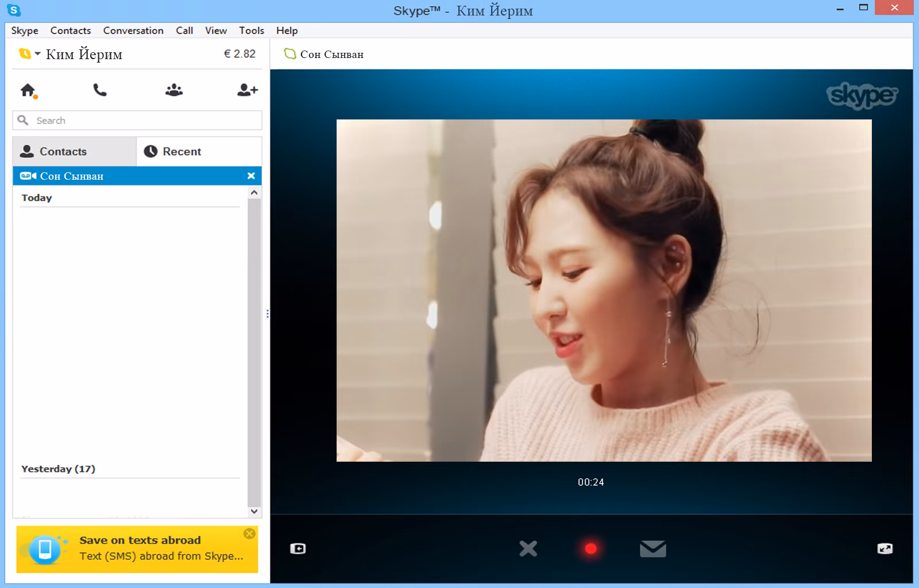Click the phone icon in the SMS banner
This screenshot has height=588, width=919.
(x=45, y=550)
